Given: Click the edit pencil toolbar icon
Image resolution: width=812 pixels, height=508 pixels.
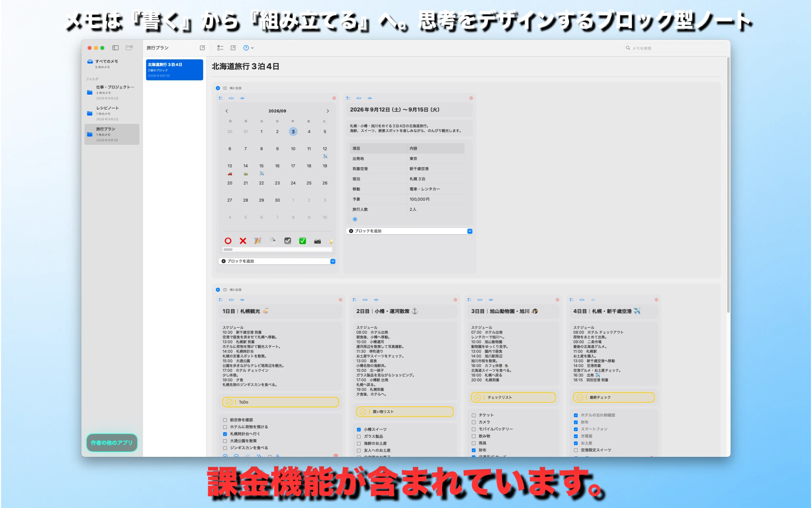Looking at the screenshot, I should [233, 48].
